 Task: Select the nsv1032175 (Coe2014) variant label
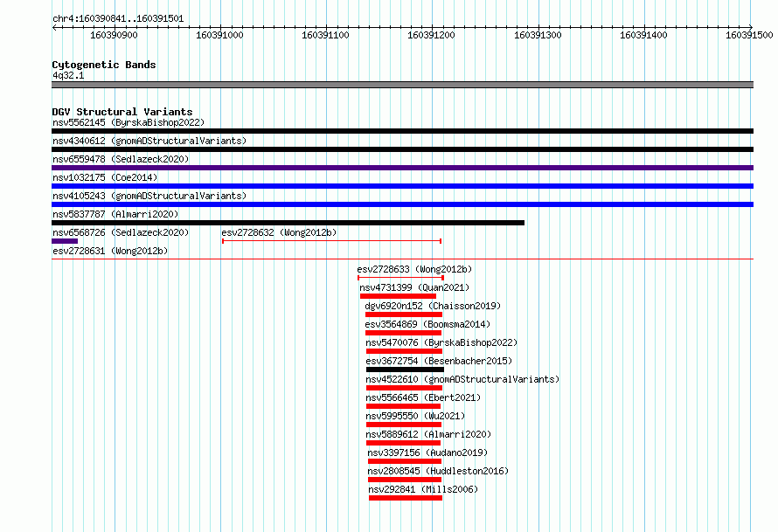coord(105,177)
